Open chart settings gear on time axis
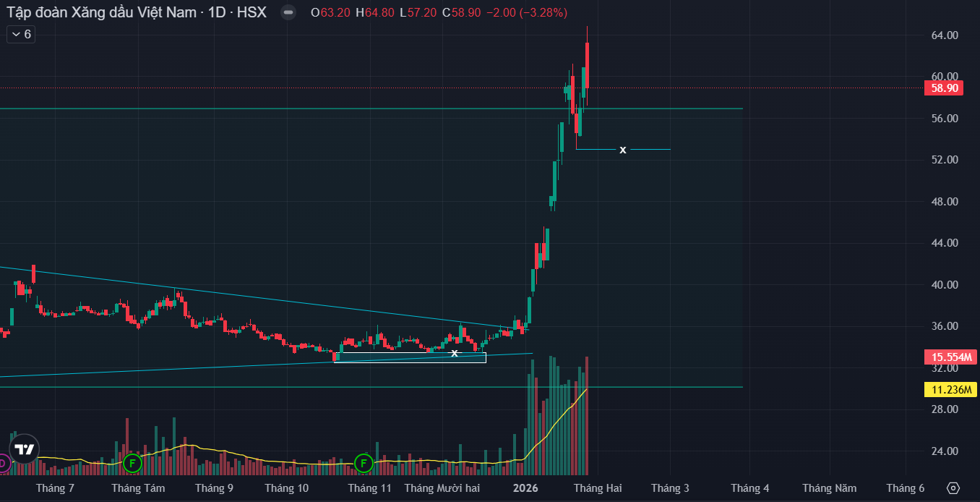Viewport: 980px width, 502px height. [953, 488]
